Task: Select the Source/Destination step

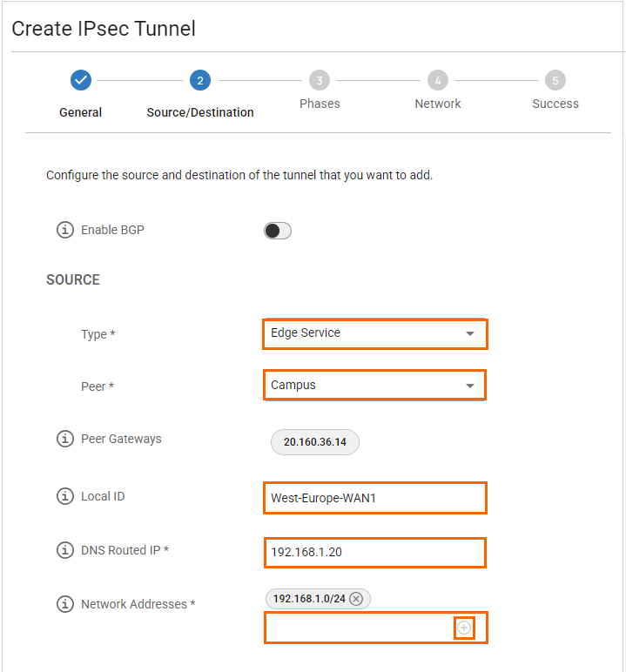Action: [x=200, y=112]
